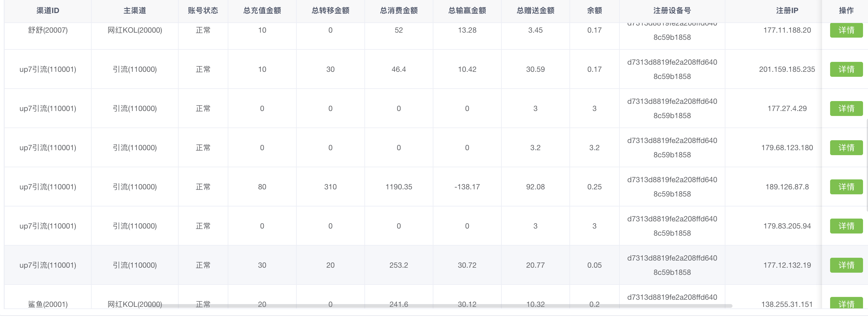Click the 0.05 balance value
This screenshot has width=868, height=319.
coord(594,265)
